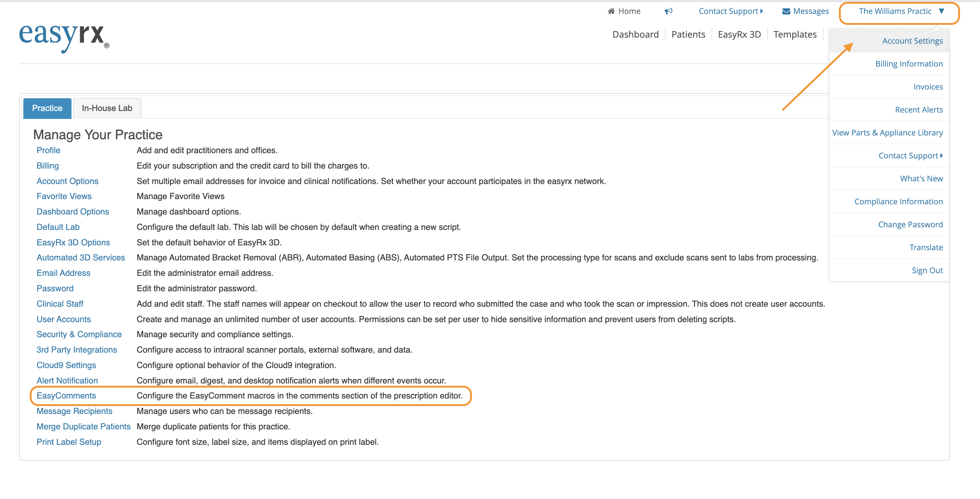The width and height of the screenshot is (980, 499).
Task: Open the Templates nav item
Action: click(x=795, y=34)
